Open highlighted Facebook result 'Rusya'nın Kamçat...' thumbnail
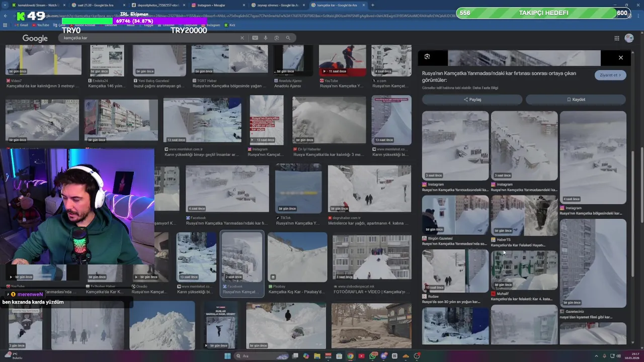The width and height of the screenshot is (644, 362). (242, 256)
